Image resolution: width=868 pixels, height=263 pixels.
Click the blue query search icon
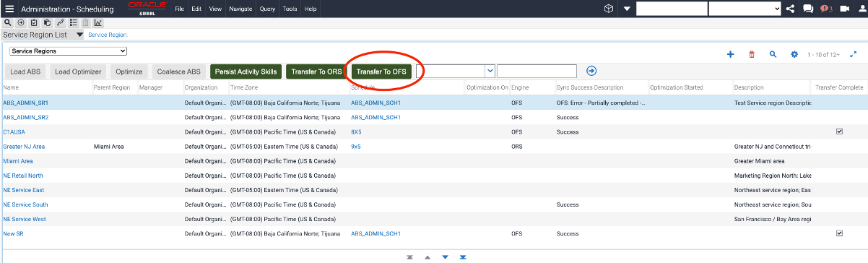(x=773, y=54)
